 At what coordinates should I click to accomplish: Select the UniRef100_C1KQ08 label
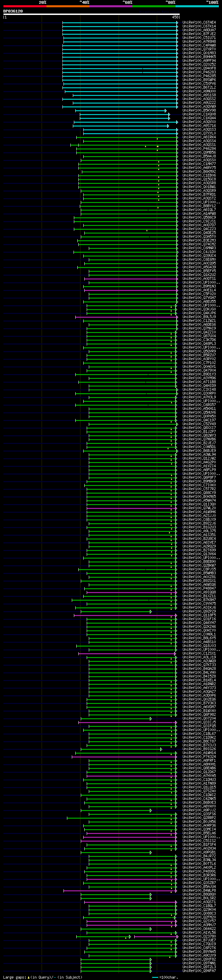199,114
